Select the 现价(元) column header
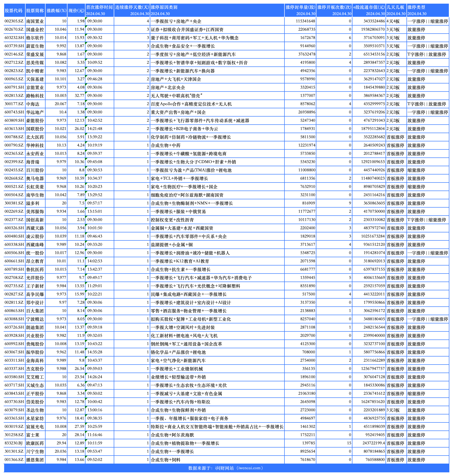Viewport: 453px width, 476px height. point(76,10)
